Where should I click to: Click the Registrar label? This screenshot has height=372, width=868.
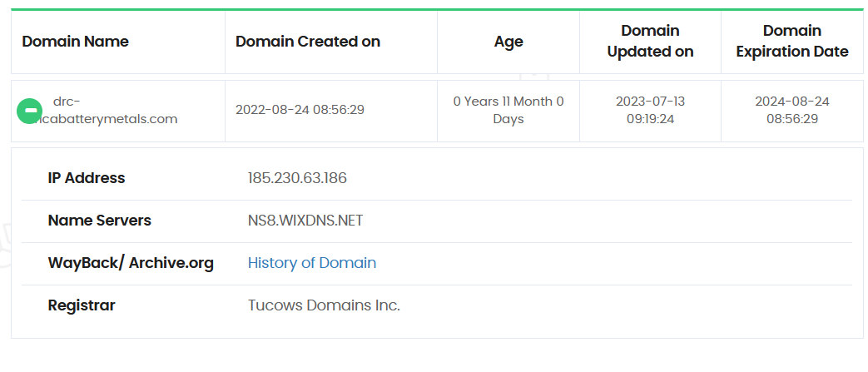point(82,305)
